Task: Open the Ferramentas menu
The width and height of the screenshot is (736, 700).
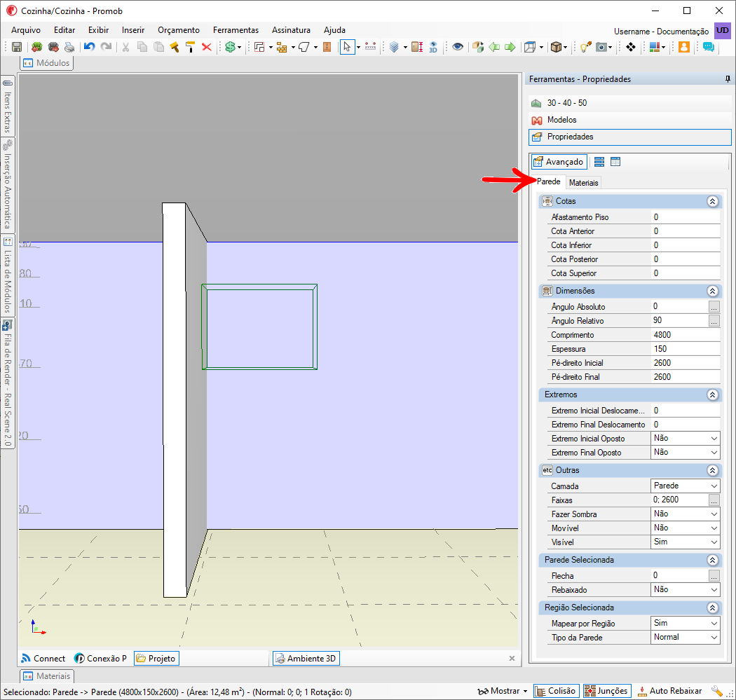Action: [236, 30]
